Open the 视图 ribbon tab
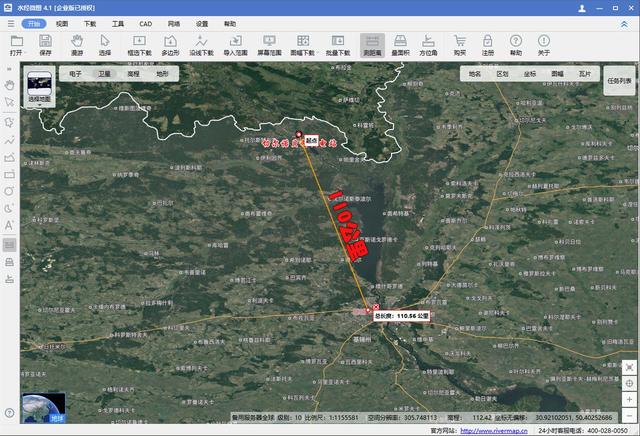This screenshot has height=436, width=640. click(x=62, y=24)
